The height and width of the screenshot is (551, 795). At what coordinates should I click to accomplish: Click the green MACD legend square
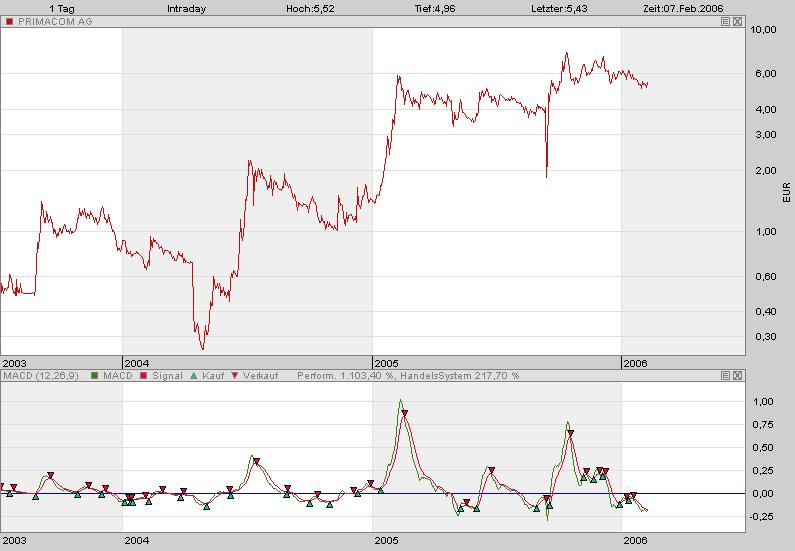coord(94,376)
